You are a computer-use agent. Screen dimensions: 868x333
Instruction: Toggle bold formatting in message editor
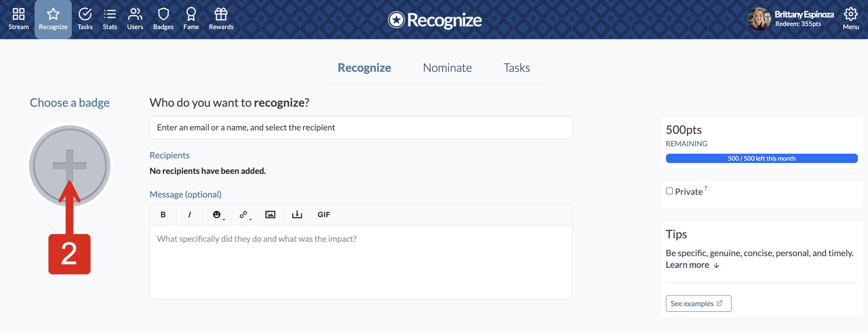click(163, 215)
